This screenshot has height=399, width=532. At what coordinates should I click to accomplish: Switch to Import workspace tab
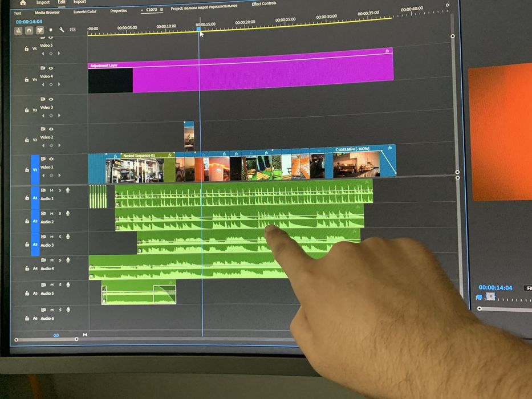(43, 2)
